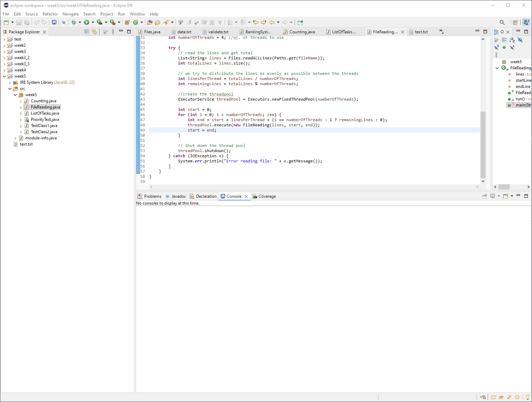Collapse the src folder in Package Explorer
Image resolution: width=532 pixels, height=402 pixels.
10,89
